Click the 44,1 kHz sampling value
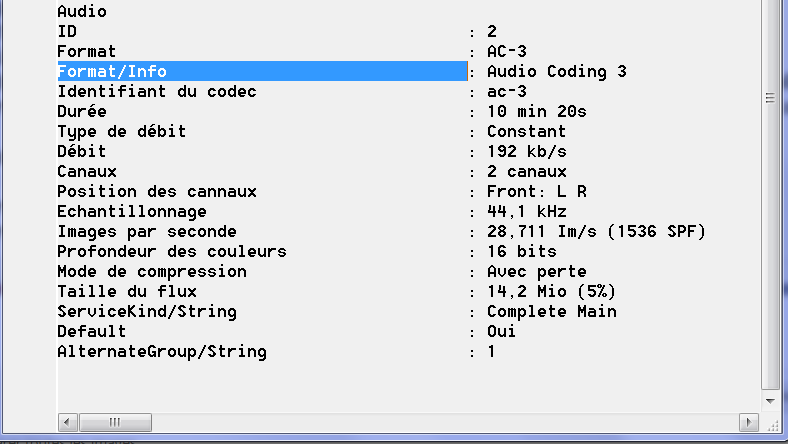788x444 pixels. point(526,211)
